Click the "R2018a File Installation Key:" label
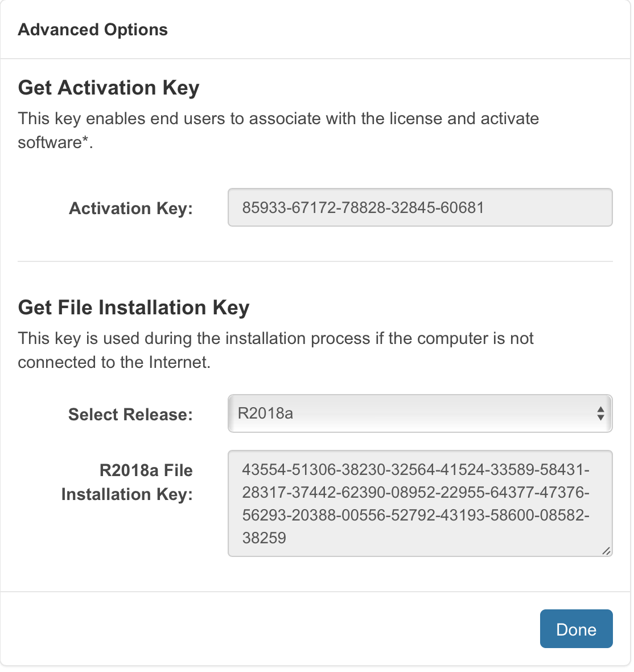Screen dimensions: 634x672 coord(127,482)
